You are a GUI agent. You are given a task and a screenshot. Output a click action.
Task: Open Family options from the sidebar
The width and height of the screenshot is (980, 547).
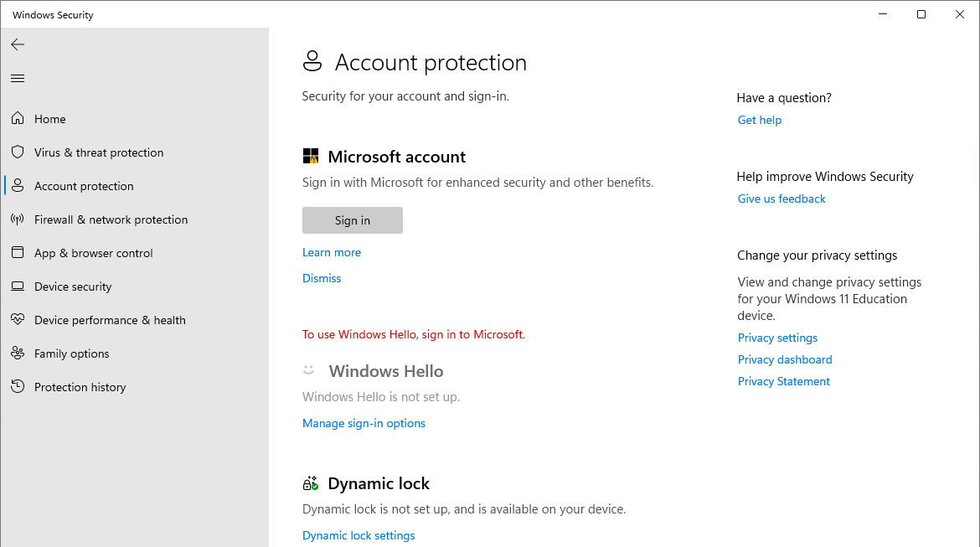(71, 353)
